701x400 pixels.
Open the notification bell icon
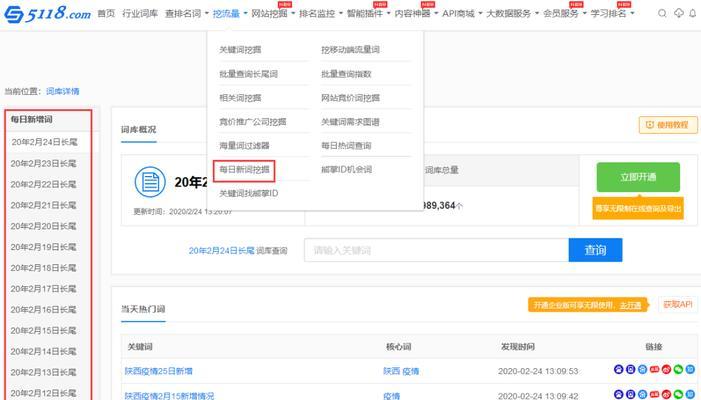pos(693,13)
